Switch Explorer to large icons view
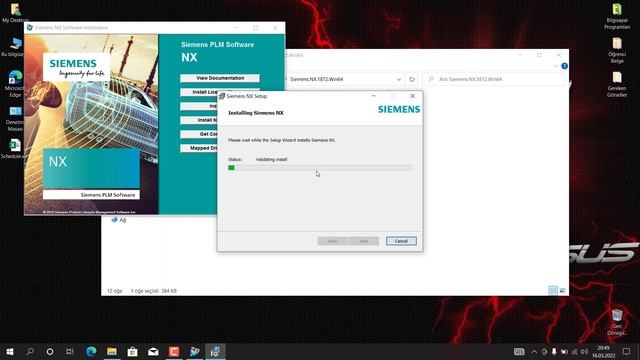640x360 pixels. [x=562, y=291]
